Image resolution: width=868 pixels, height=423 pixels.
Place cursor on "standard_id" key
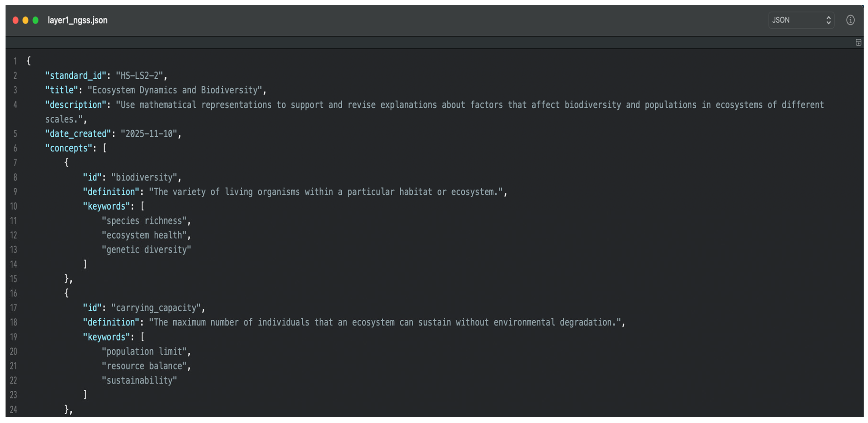(75, 76)
